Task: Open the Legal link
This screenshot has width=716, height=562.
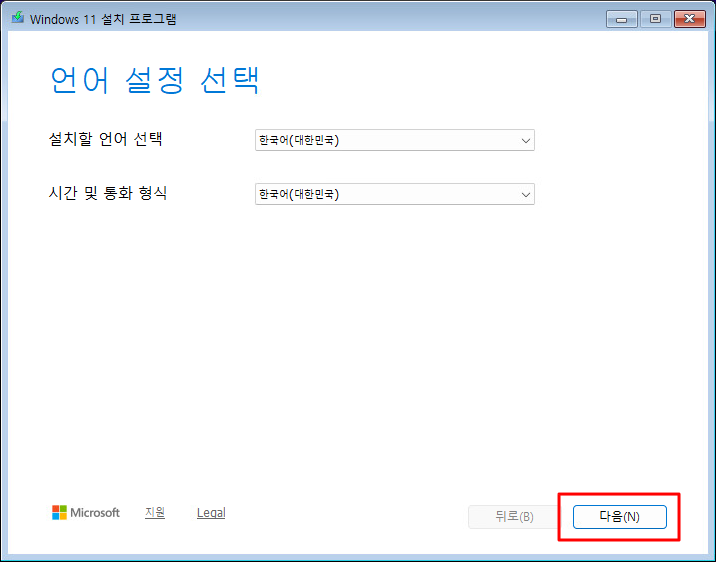Action: (211, 513)
